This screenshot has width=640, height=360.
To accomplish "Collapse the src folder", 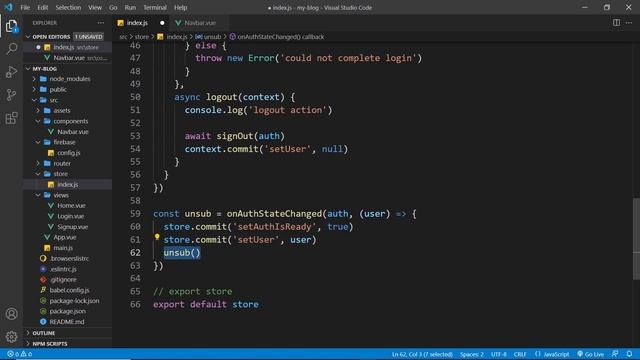I will 67,100.
